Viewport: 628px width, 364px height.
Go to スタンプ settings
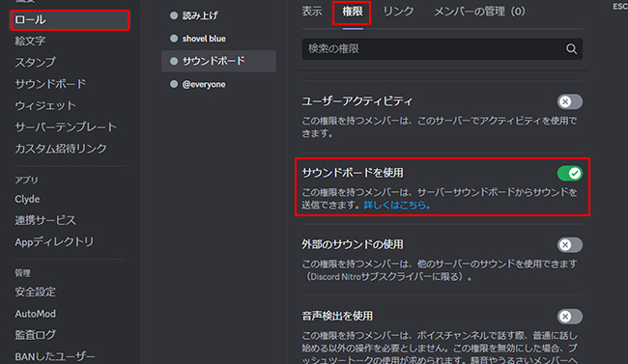click(x=35, y=63)
